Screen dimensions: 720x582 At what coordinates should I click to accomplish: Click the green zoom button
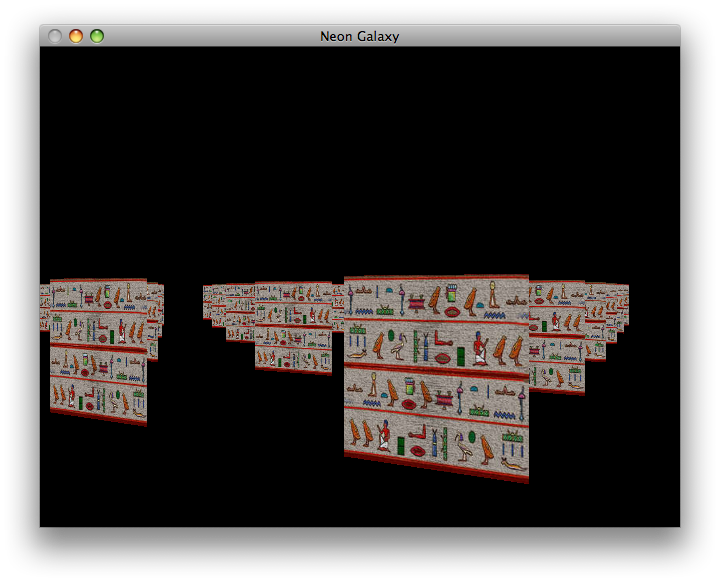pyautogui.click(x=97, y=36)
